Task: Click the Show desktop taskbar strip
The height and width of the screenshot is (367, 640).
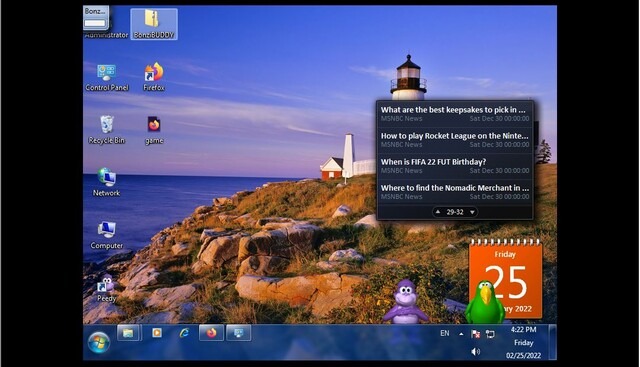Action: tap(552, 342)
